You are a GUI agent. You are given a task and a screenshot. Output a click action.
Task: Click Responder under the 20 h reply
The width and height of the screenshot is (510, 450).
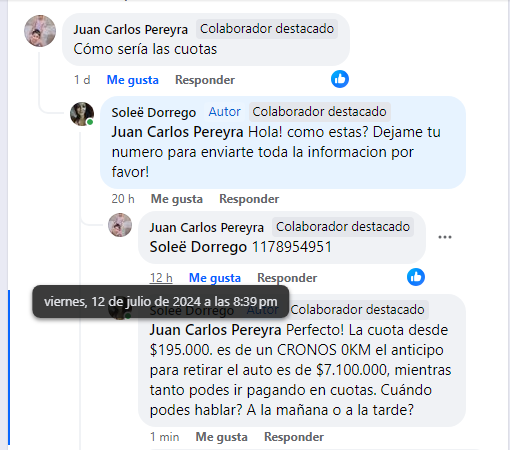[x=249, y=199]
